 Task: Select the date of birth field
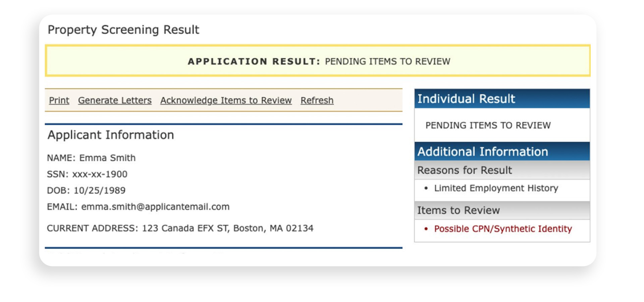click(87, 190)
